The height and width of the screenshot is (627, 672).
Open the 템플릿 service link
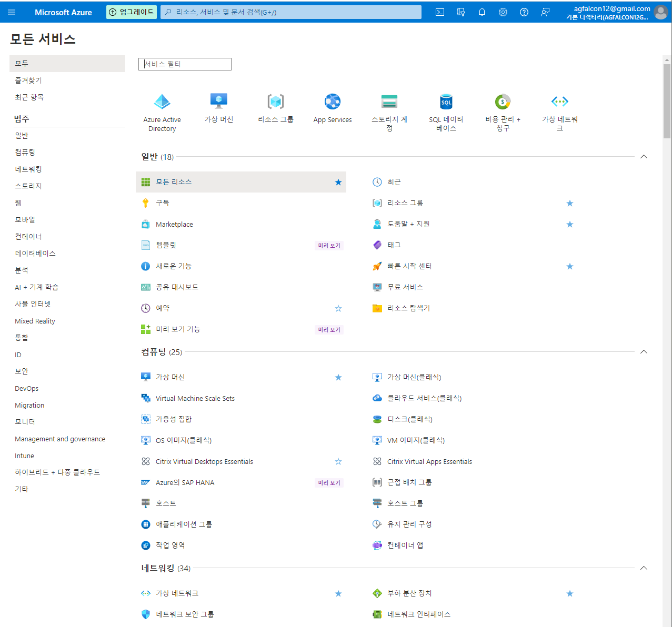click(x=166, y=245)
